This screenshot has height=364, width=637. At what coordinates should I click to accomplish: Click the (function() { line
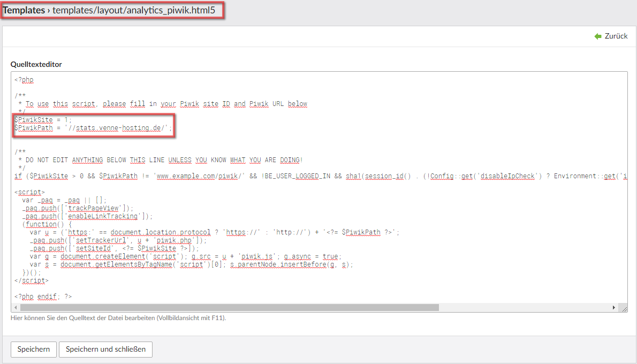click(47, 224)
